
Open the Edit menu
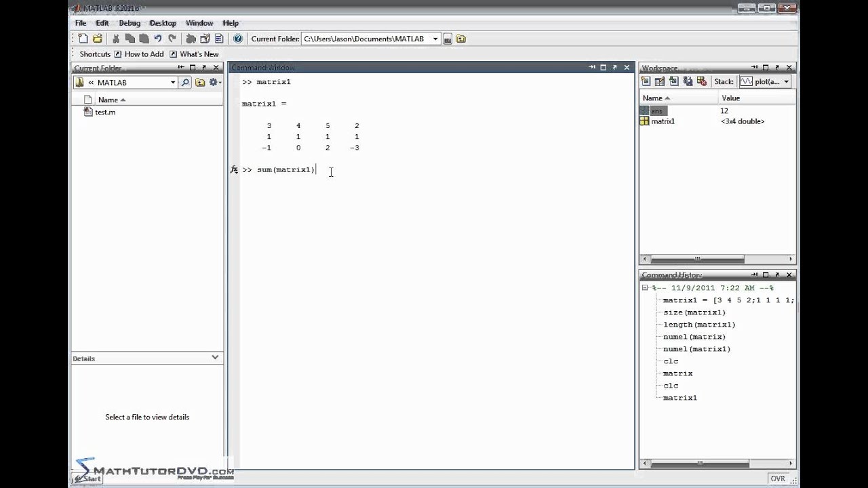(x=102, y=23)
